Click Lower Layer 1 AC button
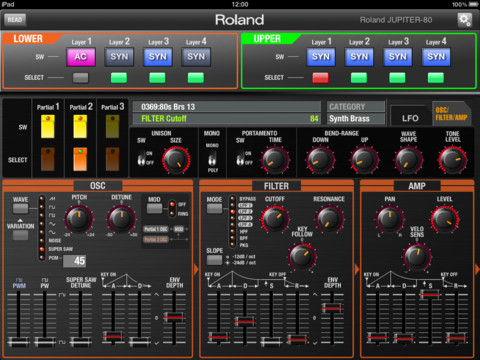The width and height of the screenshot is (480, 360). point(81,57)
